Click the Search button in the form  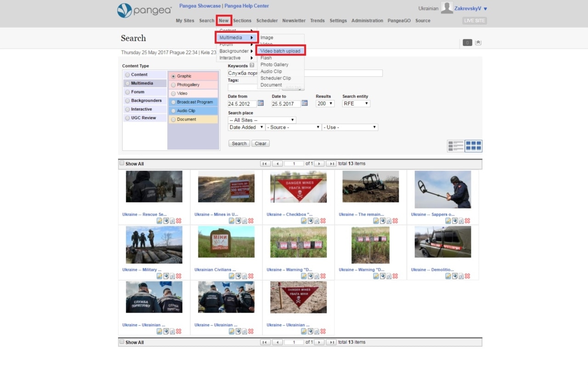[239, 143]
